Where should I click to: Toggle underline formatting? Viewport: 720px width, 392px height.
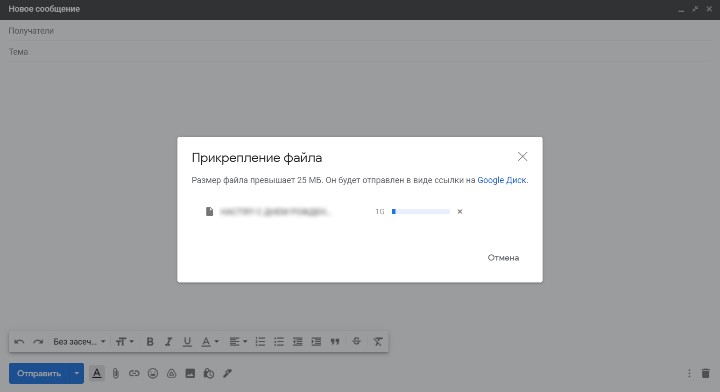(187, 342)
